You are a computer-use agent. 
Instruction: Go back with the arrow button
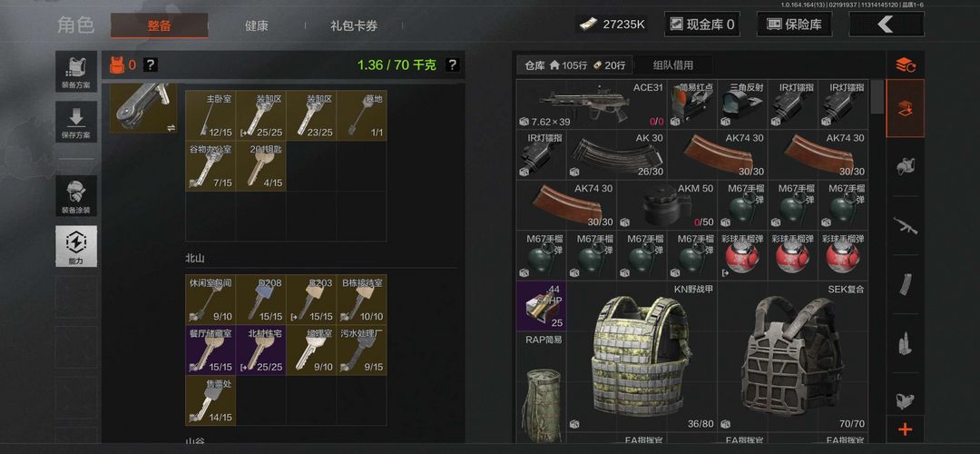click(886, 25)
